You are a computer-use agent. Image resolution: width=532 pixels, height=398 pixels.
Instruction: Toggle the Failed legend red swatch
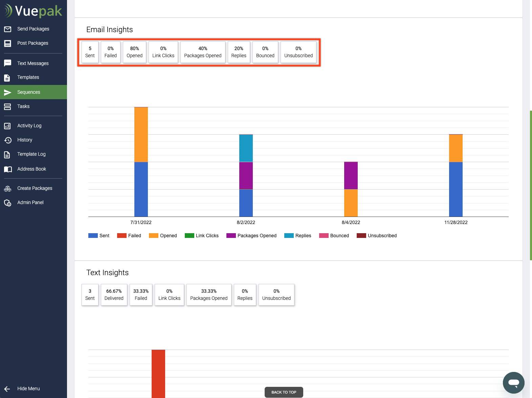tap(122, 236)
